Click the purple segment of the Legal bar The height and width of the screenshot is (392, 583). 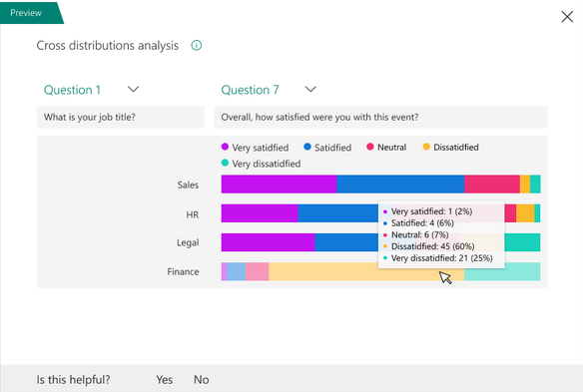[x=268, y=242]
